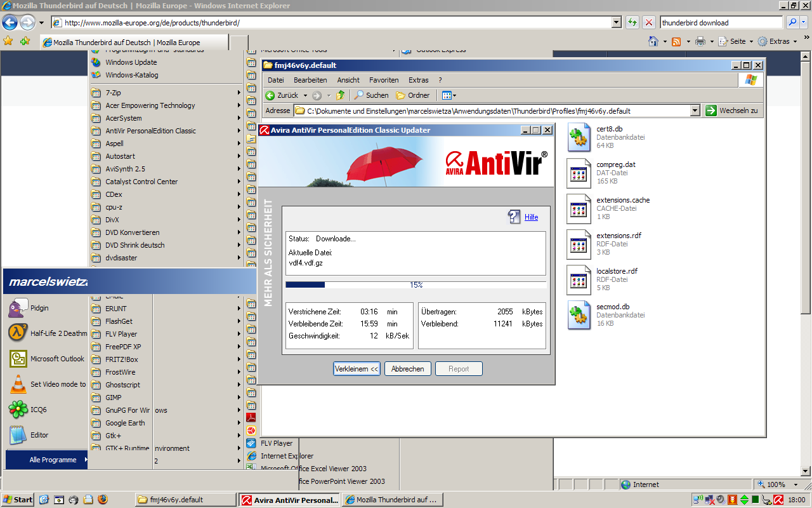The height and width of the screenshot is (508, 812).
Task: Expand the 7-Zip program folder
Action: pyautogui.click(x=166, y=93)
